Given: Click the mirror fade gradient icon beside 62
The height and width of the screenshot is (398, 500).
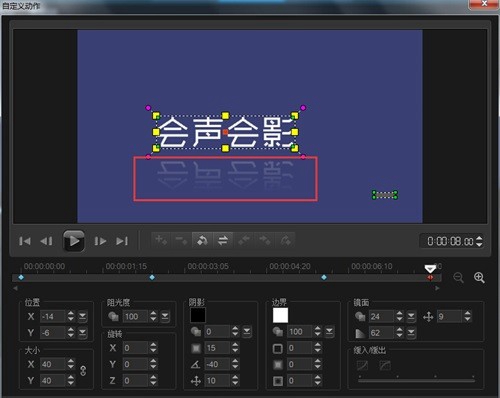Looking at the screenshot, I should [360, 333].
